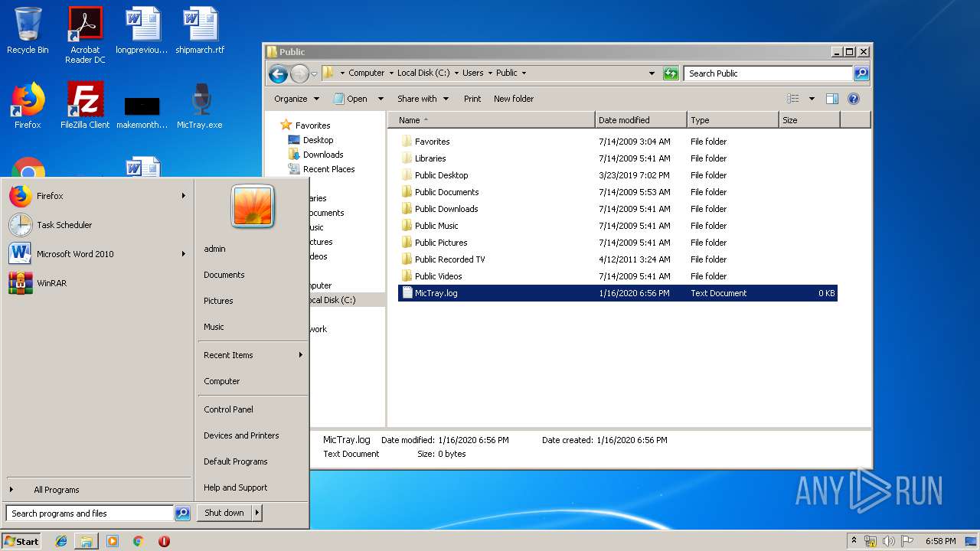Open Help and Support

(x=235, y=487)
